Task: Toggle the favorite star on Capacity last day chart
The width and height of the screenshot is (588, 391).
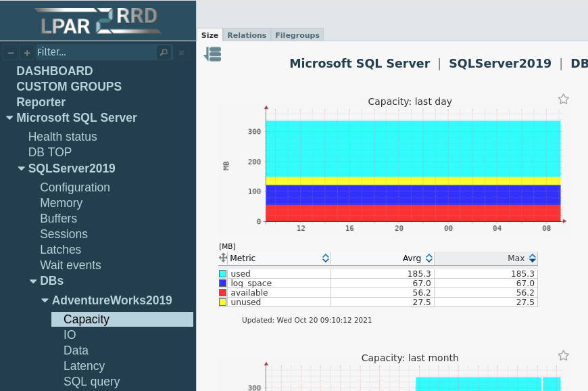Action: (564, 99)
